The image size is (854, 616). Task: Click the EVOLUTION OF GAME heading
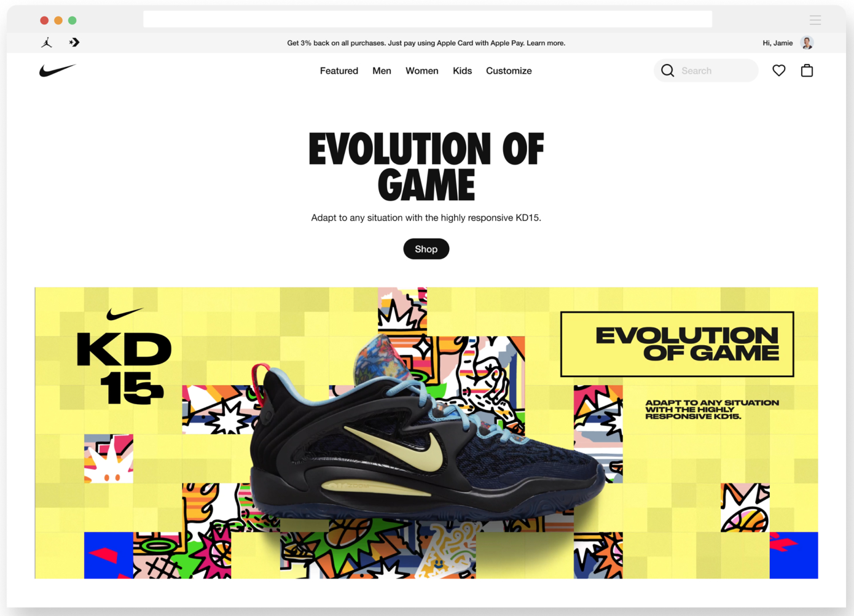tap(426, 166)
